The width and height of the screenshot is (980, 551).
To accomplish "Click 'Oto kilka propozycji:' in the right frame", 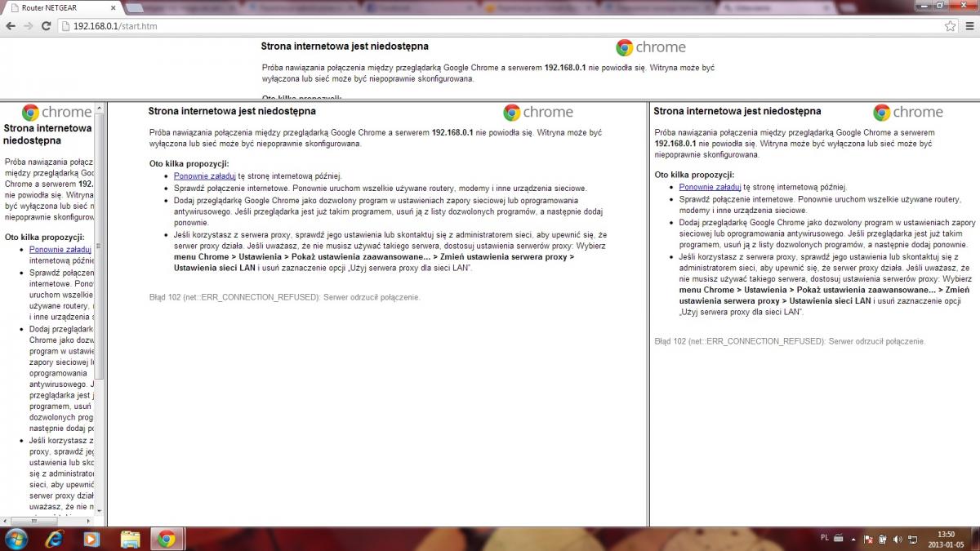I will click(694, 175).
